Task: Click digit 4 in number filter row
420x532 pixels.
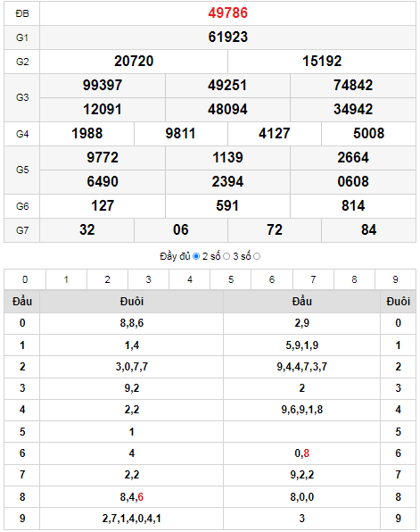Action: (x=190, y=279)
